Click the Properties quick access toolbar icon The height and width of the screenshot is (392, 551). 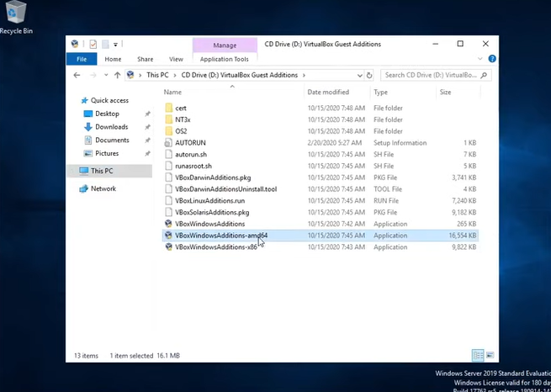(x=93, y=44)
